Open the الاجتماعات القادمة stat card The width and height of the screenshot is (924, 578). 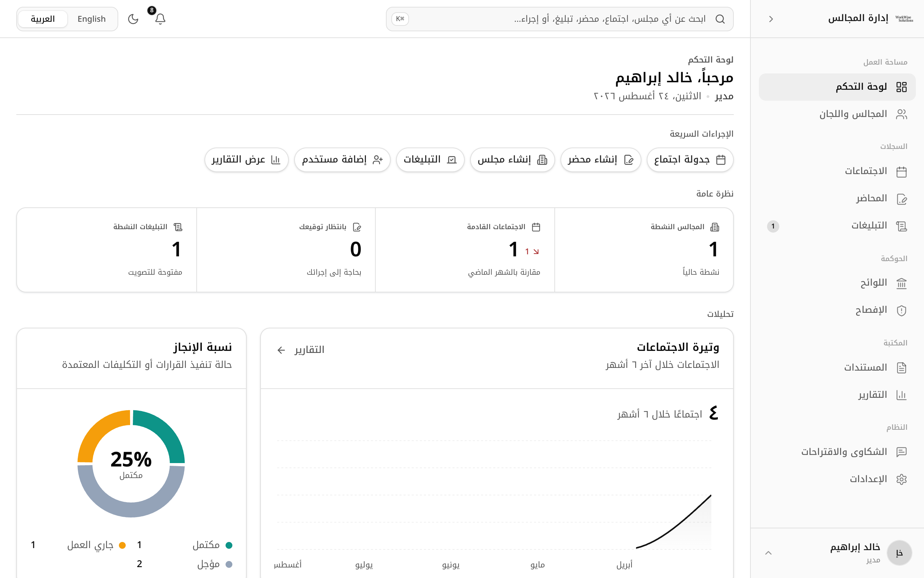point(465,250)
